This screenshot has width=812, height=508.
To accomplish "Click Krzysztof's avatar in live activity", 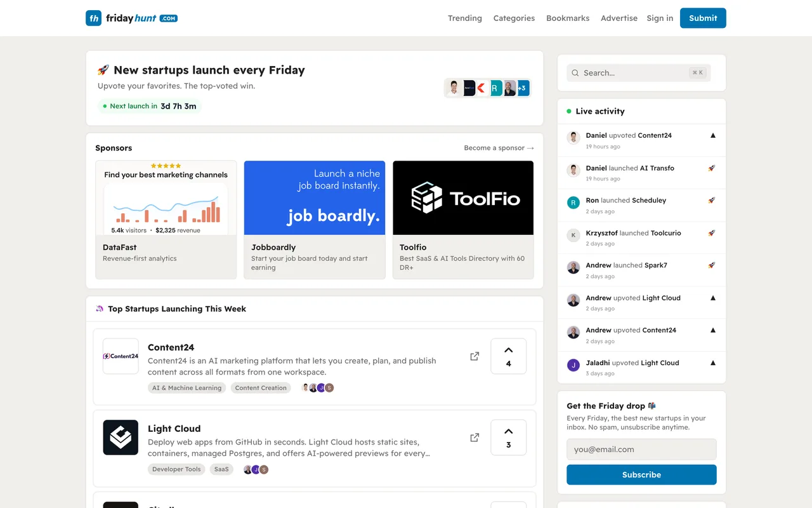I will point(573,235).
